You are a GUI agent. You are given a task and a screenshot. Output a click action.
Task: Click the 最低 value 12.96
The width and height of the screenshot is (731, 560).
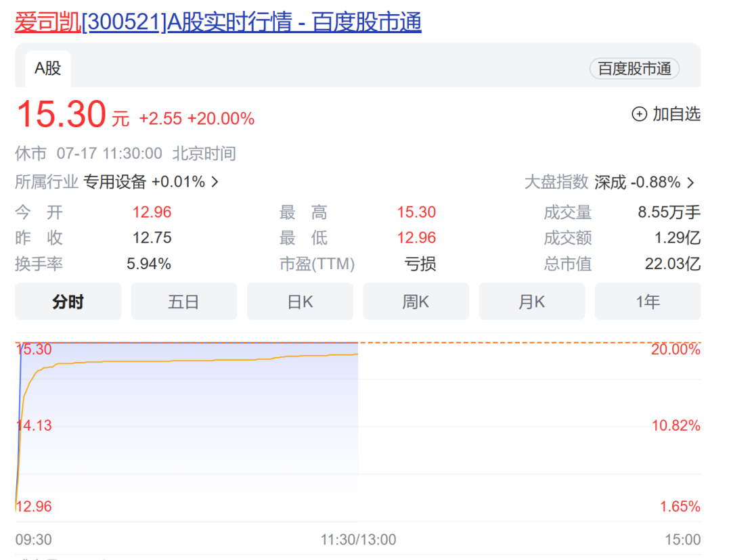coord(416,237)
